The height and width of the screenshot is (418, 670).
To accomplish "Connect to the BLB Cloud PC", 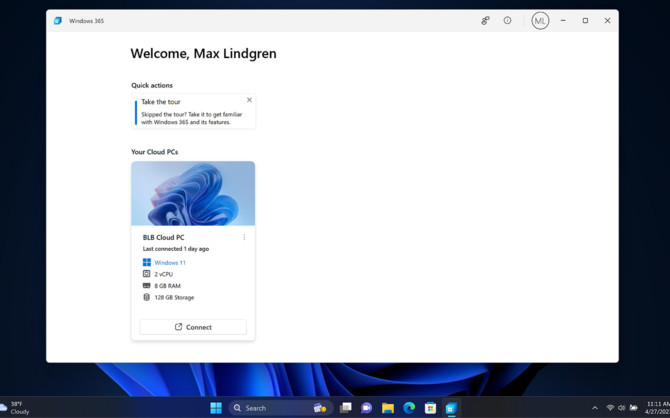I will 193,327.
